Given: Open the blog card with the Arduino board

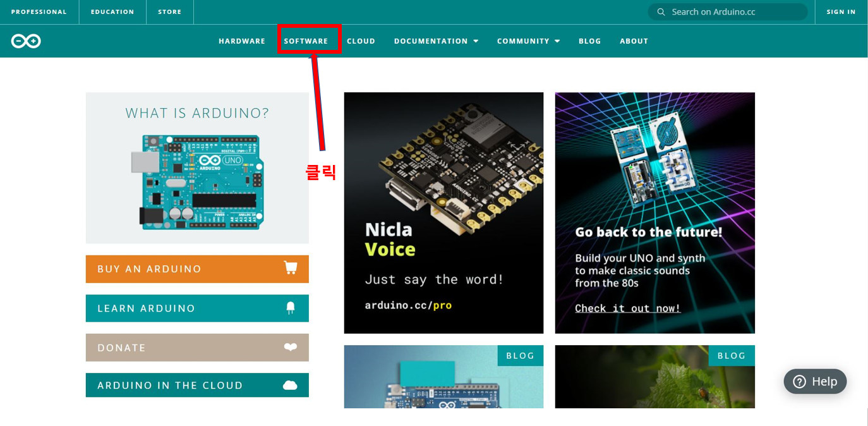Looking at the screenshot, I should coord(443,377).
